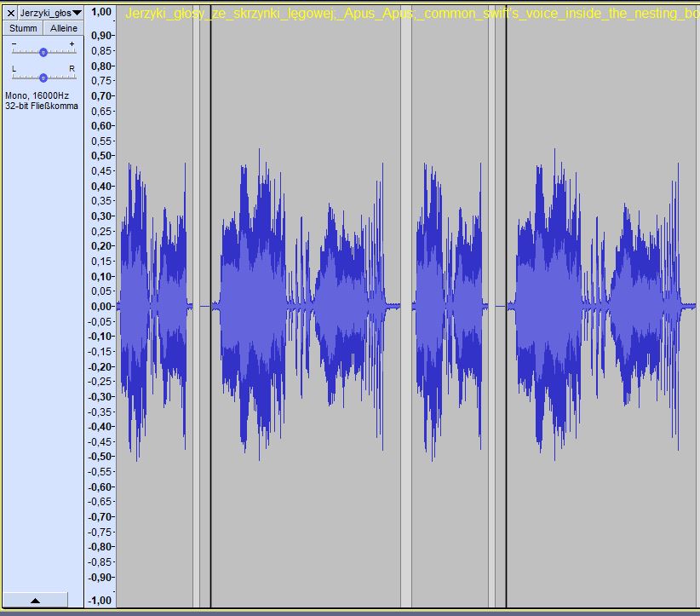Click the 0,00 mark on vertical ruler
Image resolution: width=700 pixels, height=616 pixels.
(100, 306)
